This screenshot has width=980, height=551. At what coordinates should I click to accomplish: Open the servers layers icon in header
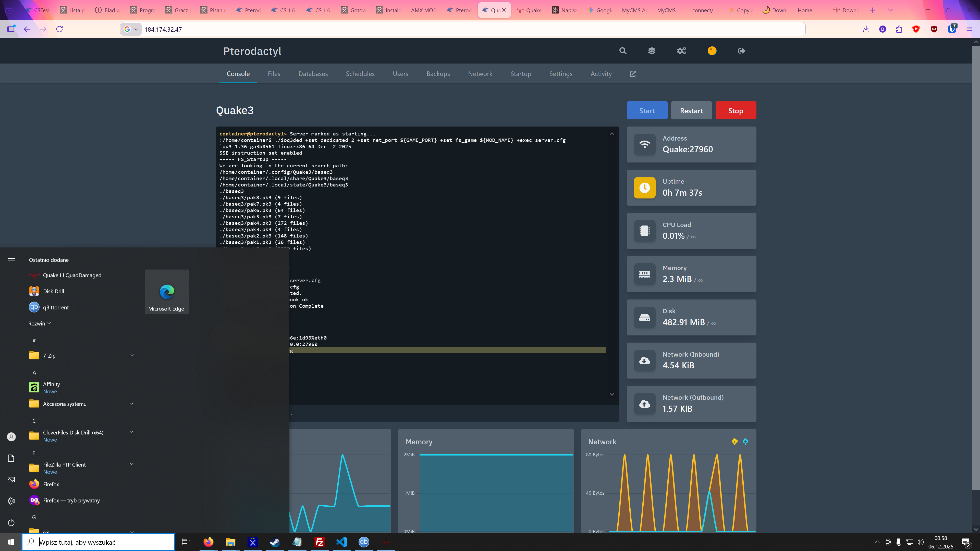coord(652,51)
